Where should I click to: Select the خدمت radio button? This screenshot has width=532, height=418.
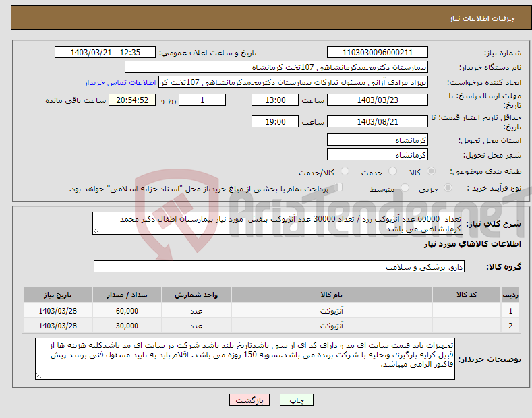tap(392, 171)
